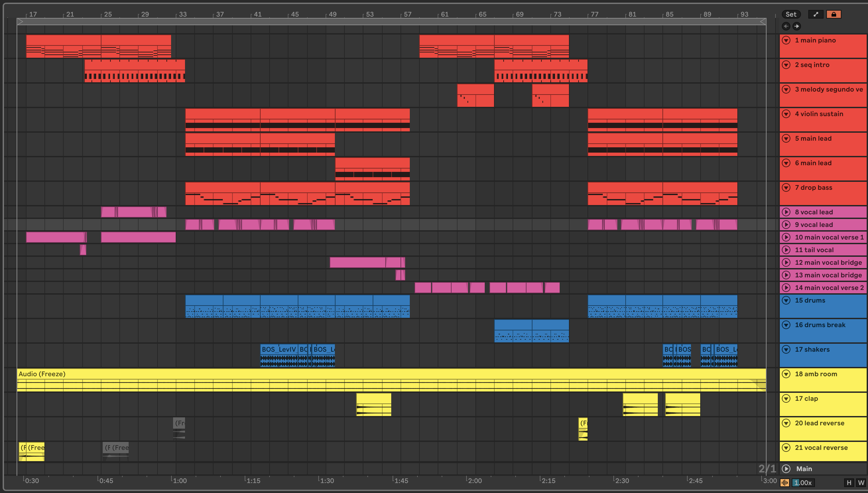Image resolution: width=868 pixels, height=493 pixels.
Task: Unfold the 11 tail vocal track
Action: pyautogui.click(x=786, y=250)
